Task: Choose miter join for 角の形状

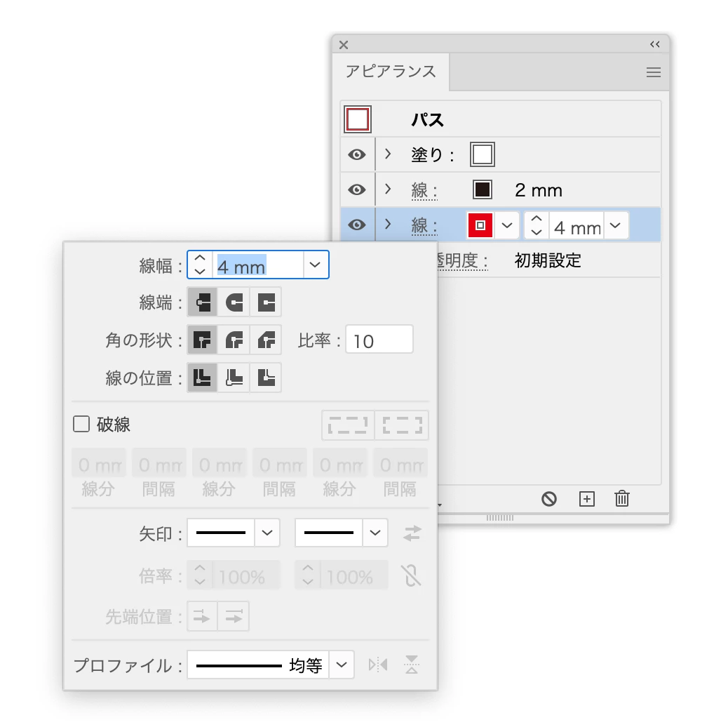Action: click(202, 340)
